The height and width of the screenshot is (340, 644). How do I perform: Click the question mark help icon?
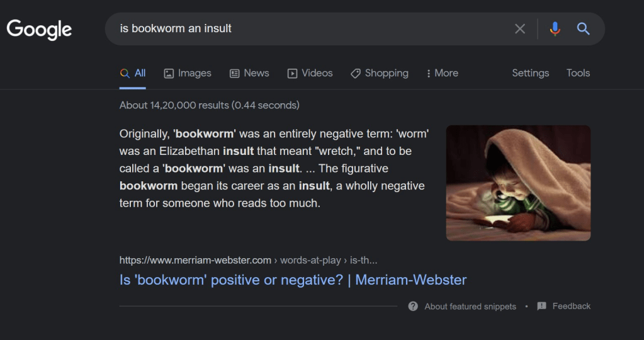point(413,307)
